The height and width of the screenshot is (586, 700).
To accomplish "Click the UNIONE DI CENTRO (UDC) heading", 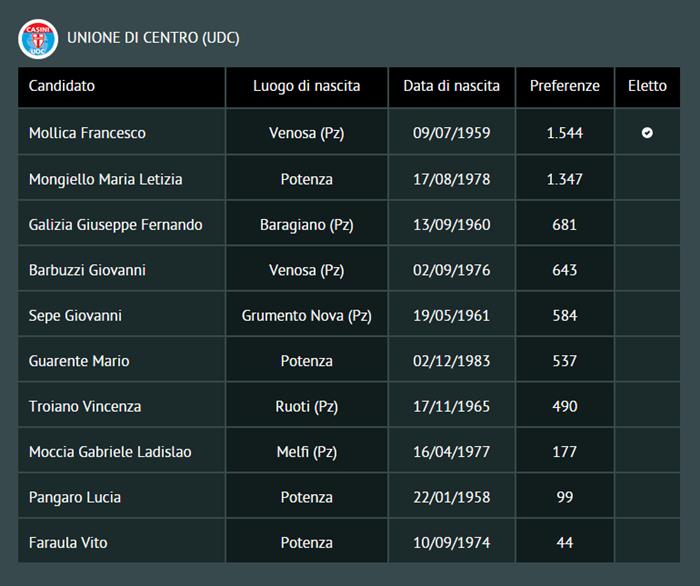I will tap(153, 38).
